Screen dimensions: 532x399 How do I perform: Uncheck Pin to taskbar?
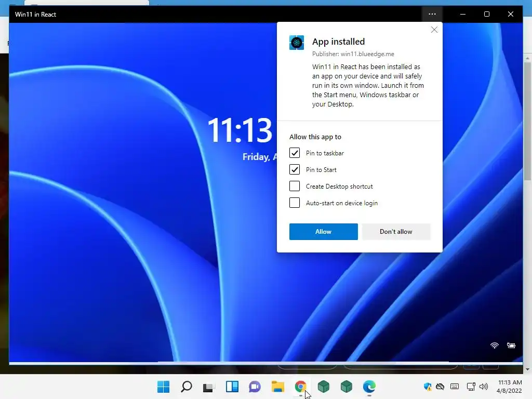click(295, 153)
